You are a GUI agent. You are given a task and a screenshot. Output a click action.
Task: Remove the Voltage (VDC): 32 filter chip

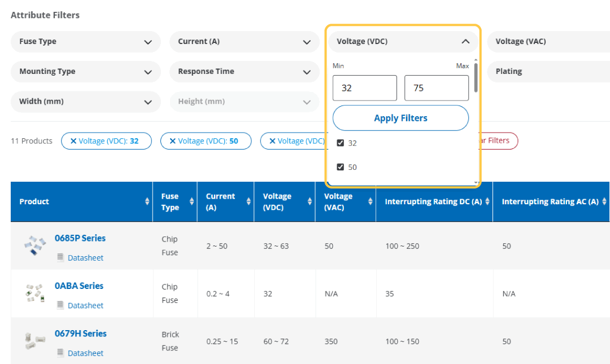(x=73, y=141)
